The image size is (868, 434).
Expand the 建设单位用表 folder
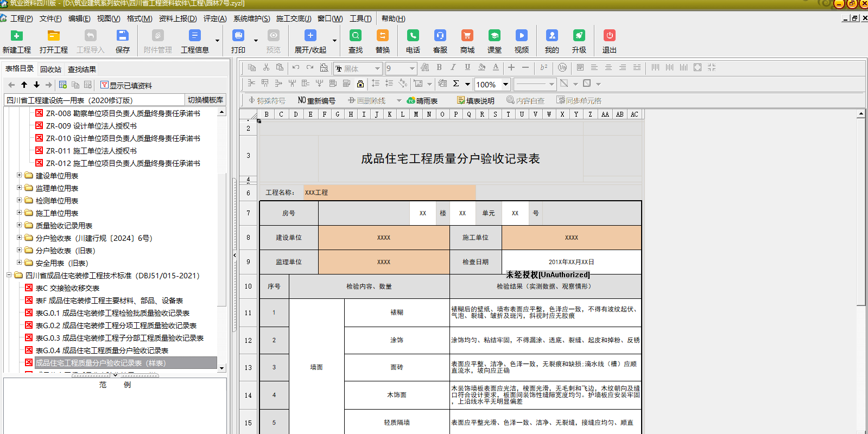pos(20,175)
